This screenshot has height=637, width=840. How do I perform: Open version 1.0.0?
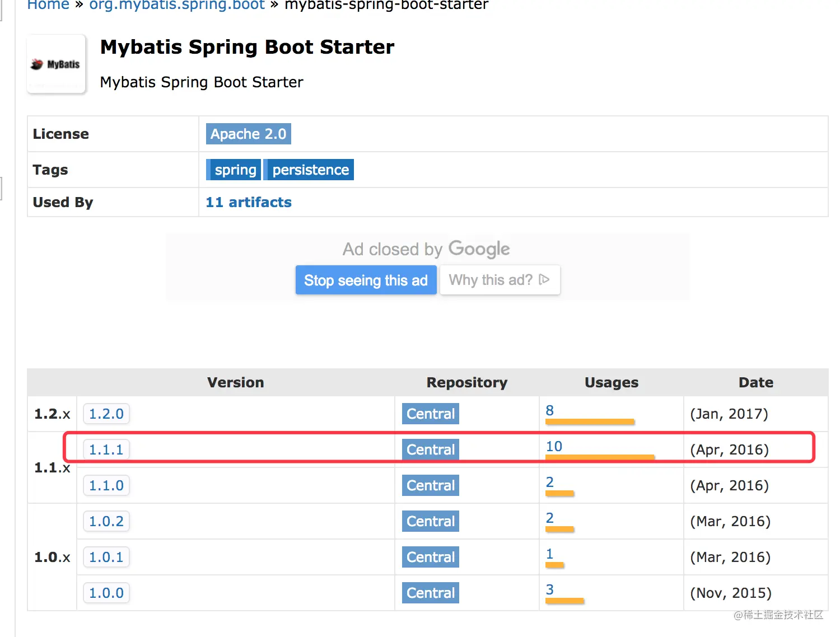coord(106,593)
